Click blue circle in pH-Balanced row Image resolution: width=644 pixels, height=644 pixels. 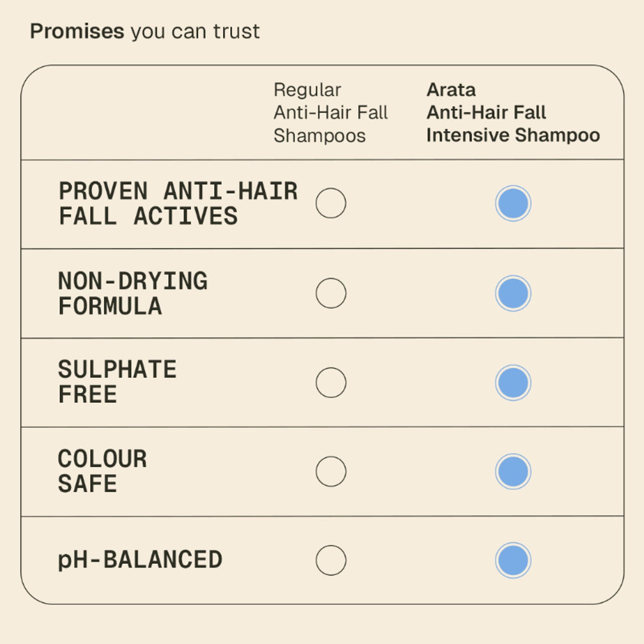click(x=513, y=560)
